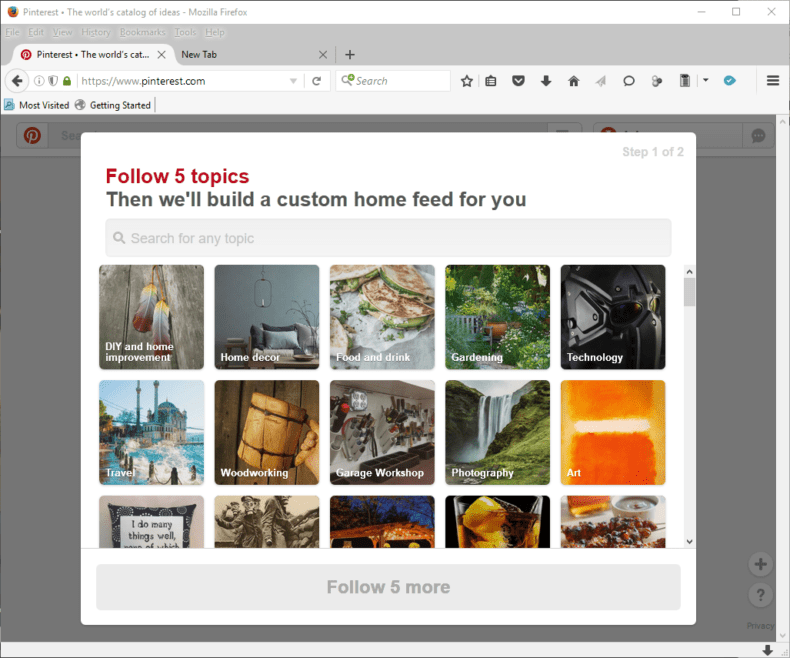Click the Search for any topic field
The image size is (790, 658).
click(388, 238)
